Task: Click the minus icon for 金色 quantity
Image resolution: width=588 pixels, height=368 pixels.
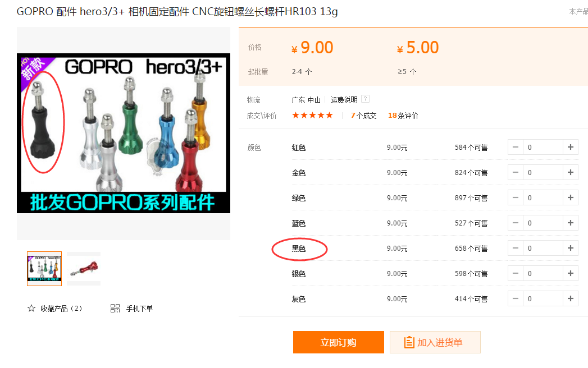Action: tap(516, 172)
